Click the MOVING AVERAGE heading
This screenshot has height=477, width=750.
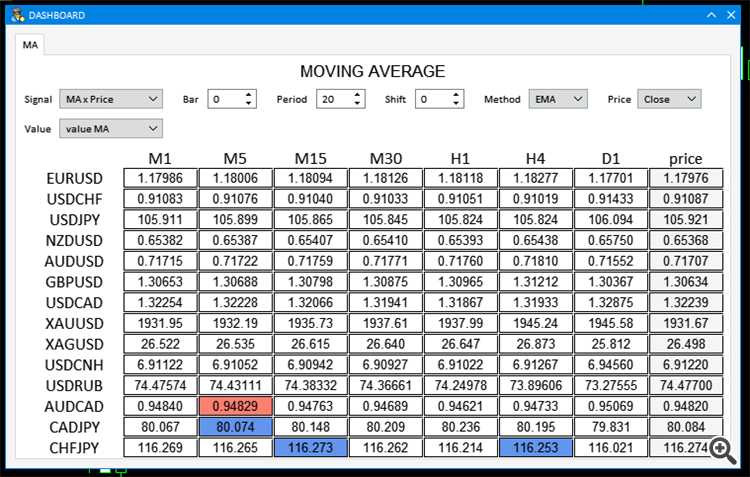coord(373,71)
